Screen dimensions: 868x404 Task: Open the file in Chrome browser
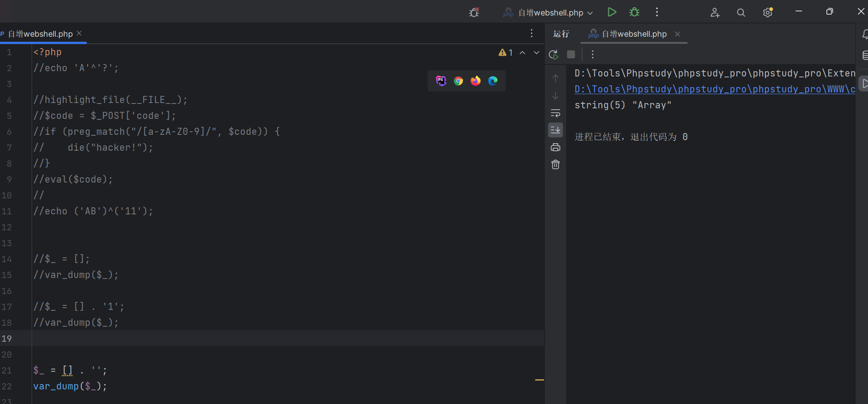(458, 81)
